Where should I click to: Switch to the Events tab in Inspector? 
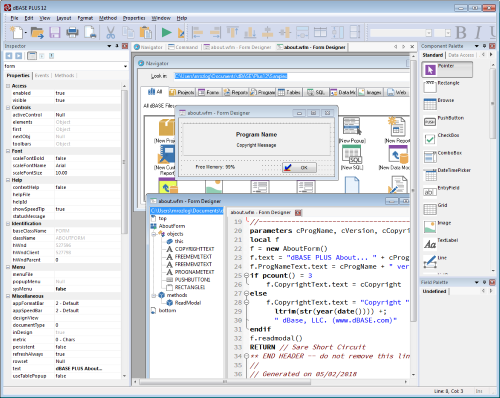click(42, 75)
